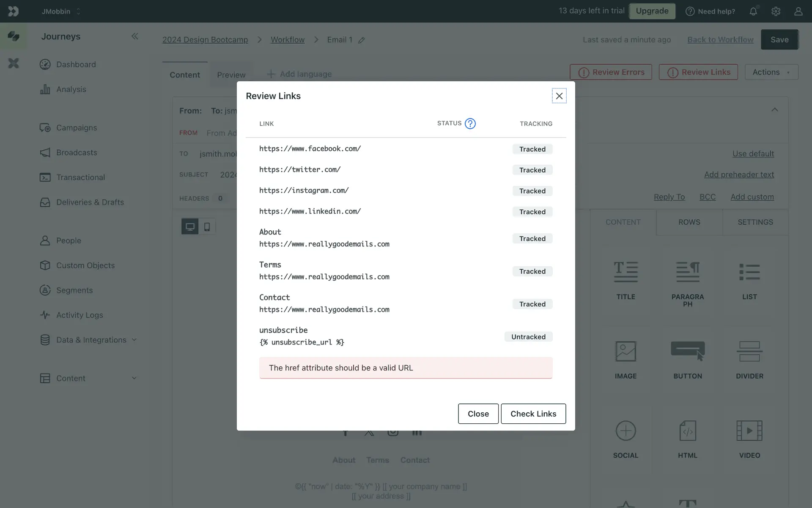This screenshot has height=508, width=812.
Task: Click the Check Links button
Action: click(x=533, y=414)
